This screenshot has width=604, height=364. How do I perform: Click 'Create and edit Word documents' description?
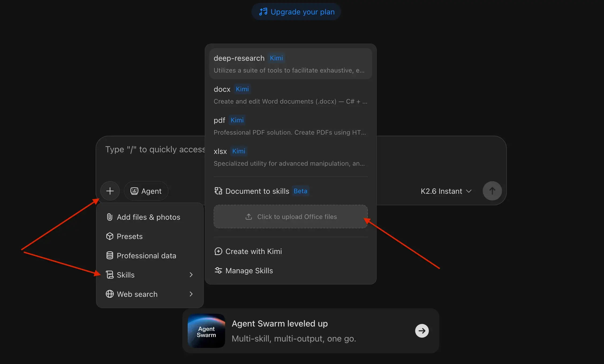(x=290, y=101)
